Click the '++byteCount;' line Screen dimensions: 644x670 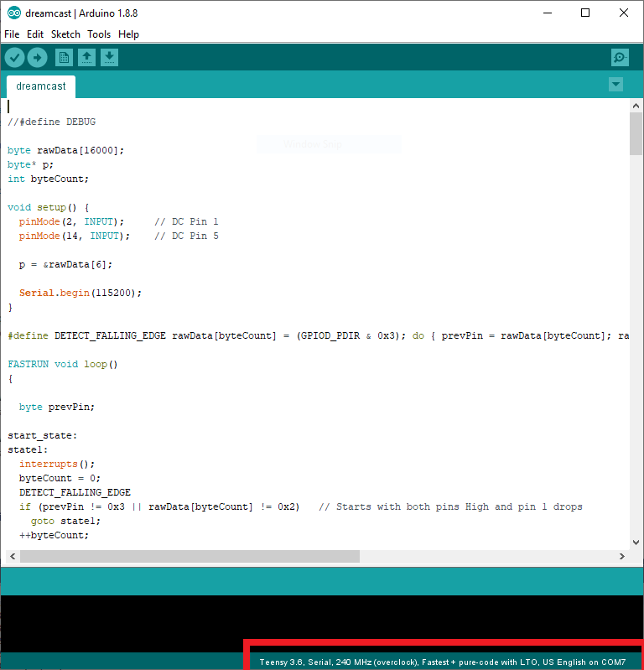coord(54,535)
